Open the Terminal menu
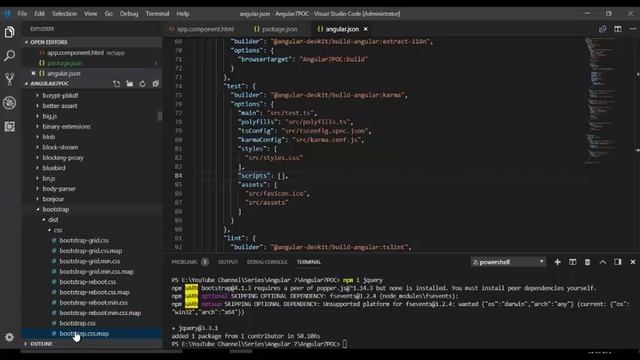640x360 pixels. [157, 13]
